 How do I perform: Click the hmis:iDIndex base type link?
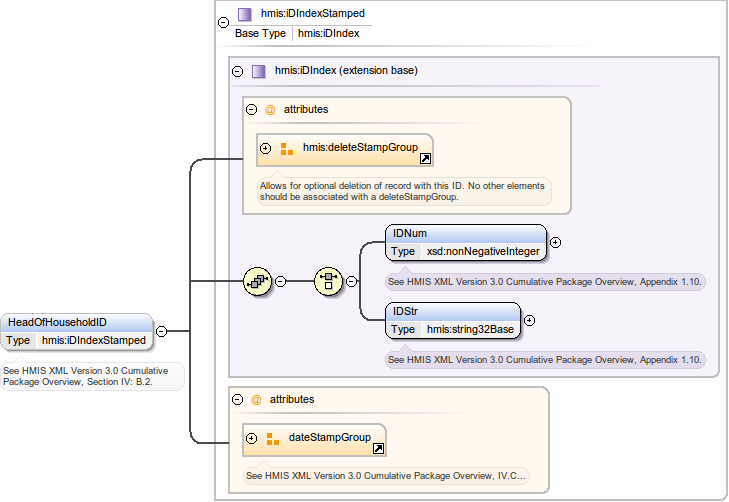(328, 33)
